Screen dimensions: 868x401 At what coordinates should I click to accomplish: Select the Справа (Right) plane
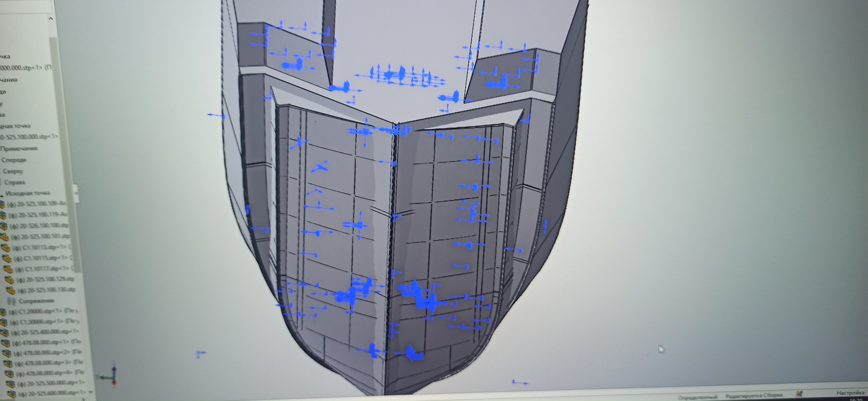click(x=14, y=182)
